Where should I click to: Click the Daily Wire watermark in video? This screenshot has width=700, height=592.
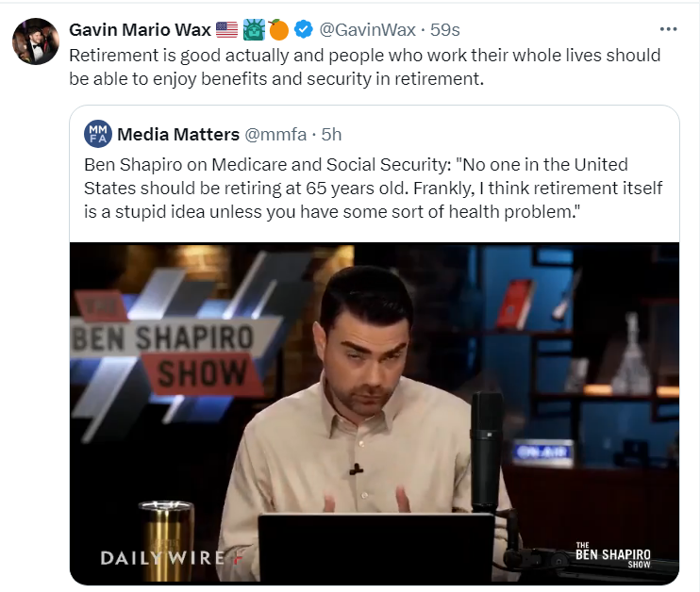(x=173, y=558)
